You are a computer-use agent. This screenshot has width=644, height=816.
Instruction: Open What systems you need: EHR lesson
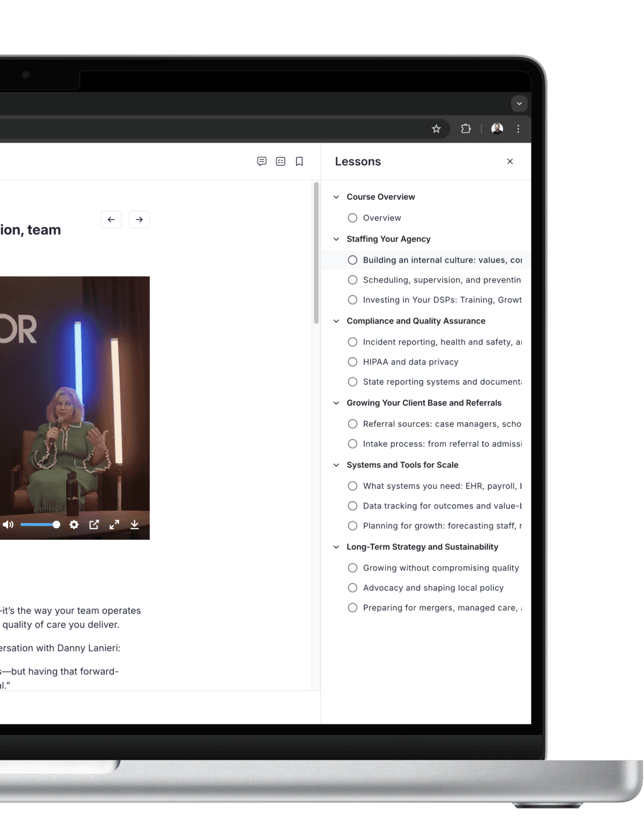coord(442,486)
